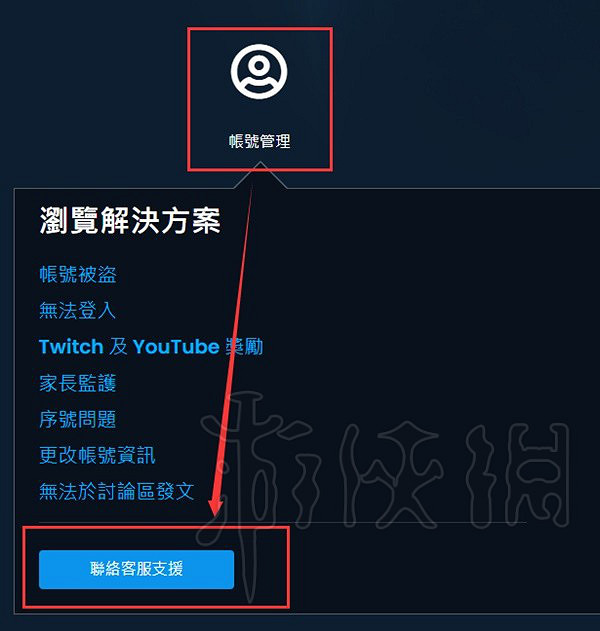This screenshot has height=631, width=600.
Task: Click the horizontal divider above the support button
Action: [282, 522]
